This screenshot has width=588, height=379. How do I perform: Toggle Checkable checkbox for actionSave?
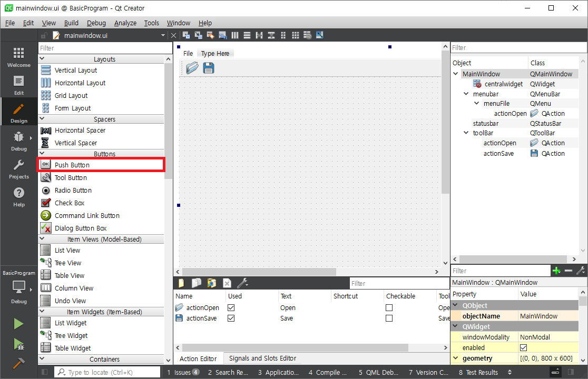click(389, 318)
